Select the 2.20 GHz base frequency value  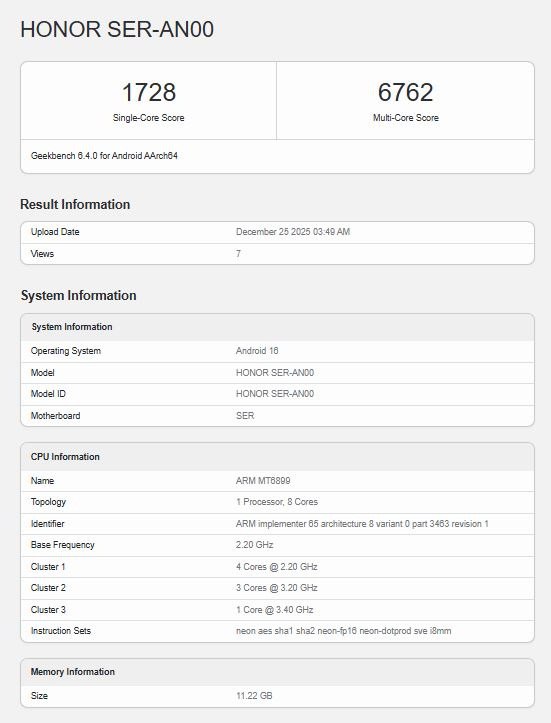255,545
